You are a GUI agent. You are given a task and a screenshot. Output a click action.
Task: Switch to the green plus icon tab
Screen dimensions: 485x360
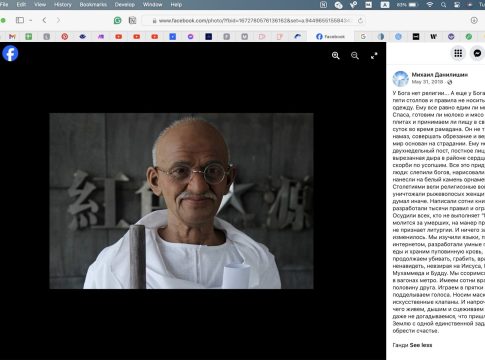click(29, 36)
